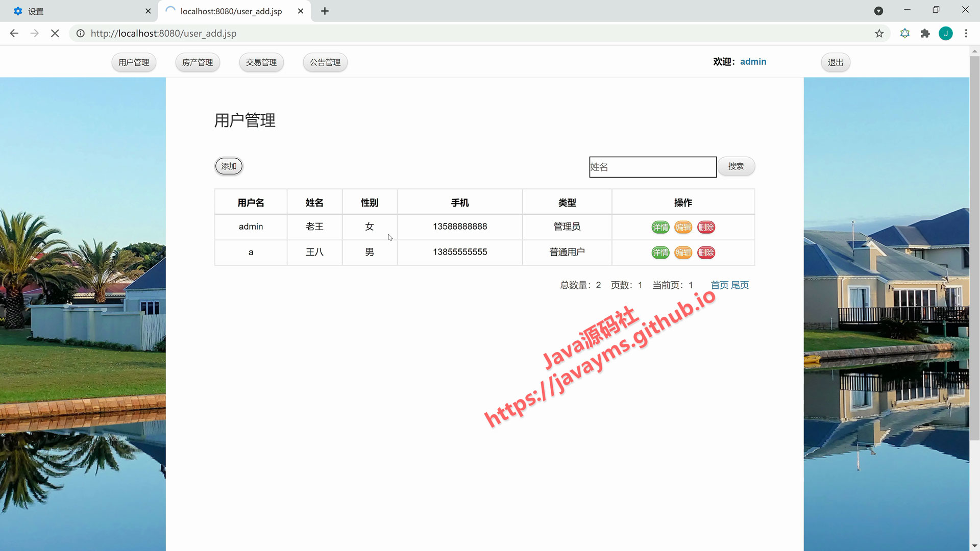Click the hexagon extension icon in the toolbar
Viewport: 980px width, 551px height.
click(x=904, y=33)
